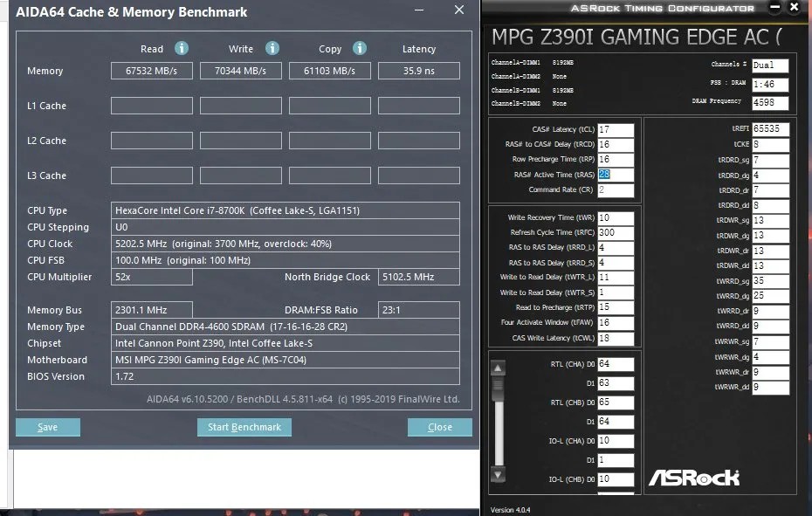Click the ASRock logo
Viewport: 812px width, 516px height.
[696, 478]
